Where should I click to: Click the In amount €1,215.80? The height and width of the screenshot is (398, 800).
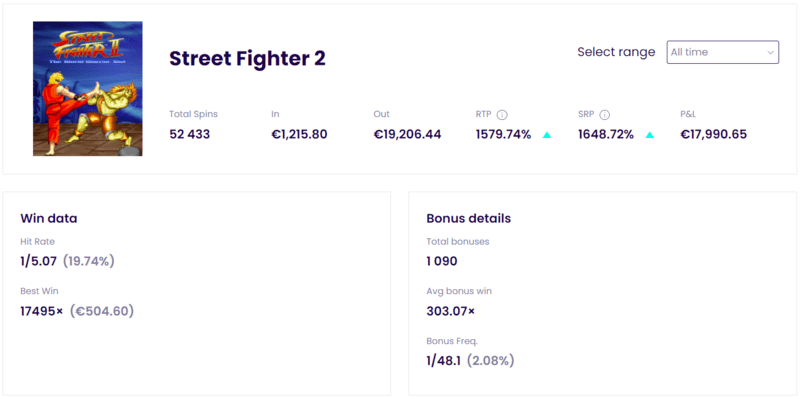[299, 135]
